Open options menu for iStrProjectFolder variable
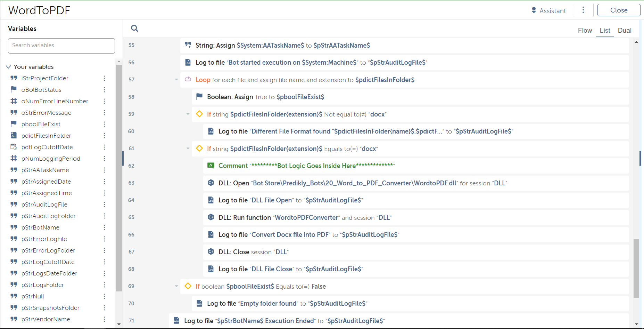 pos(104,78)
